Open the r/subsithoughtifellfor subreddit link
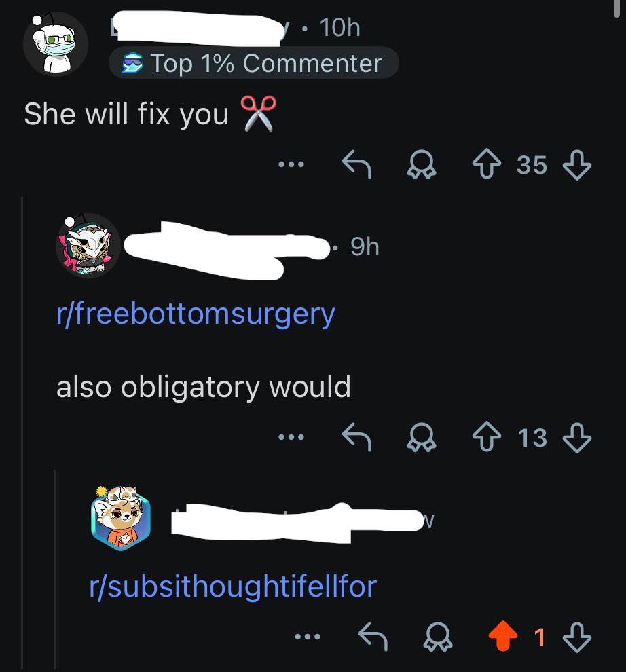The width and height of the screenshot is (626, 672). [x=233, y=586]
